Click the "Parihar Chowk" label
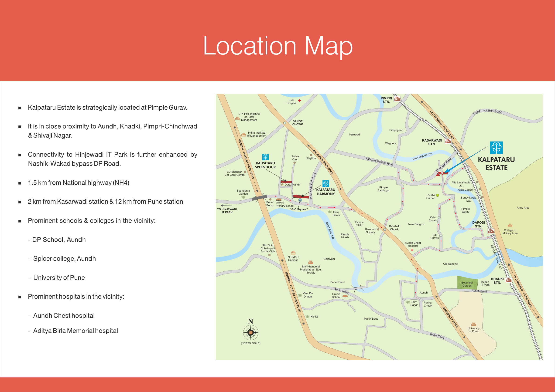 pyautogui.click(x=428, y=304)
